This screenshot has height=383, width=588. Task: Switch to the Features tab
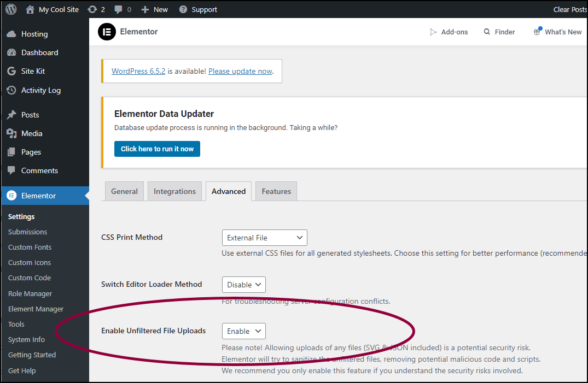pyautogui.click(x=276, y=191)
